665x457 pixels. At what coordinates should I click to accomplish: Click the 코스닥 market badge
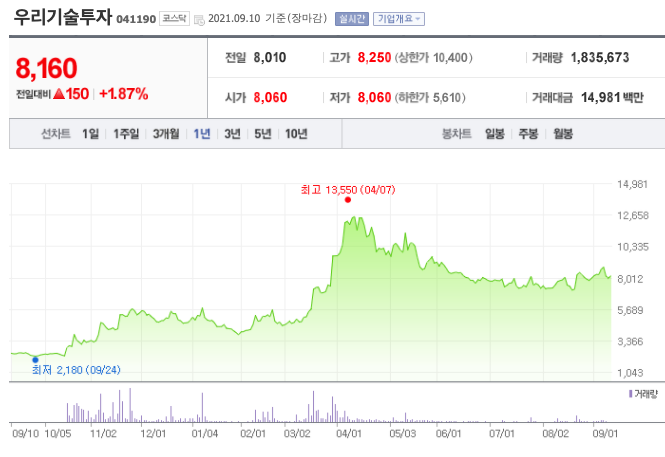coord(174,19)
